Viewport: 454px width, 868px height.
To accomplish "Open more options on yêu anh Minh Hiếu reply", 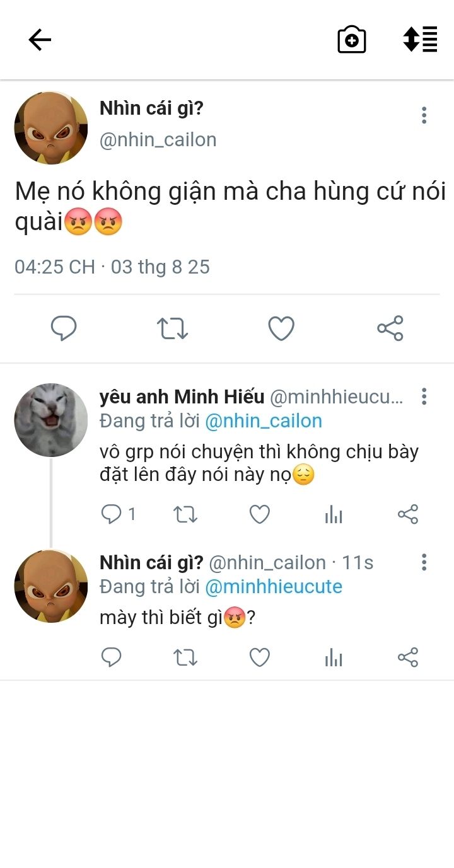I will [x=424, y=396].
